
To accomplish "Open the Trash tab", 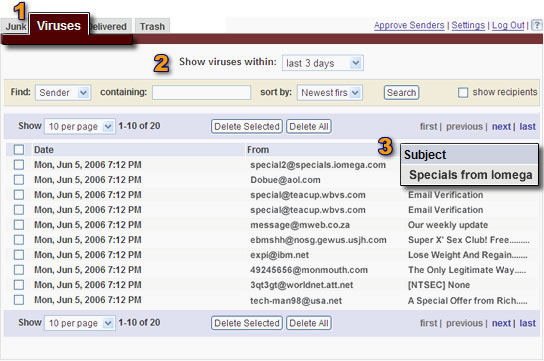I will click(x=152, y=26).
